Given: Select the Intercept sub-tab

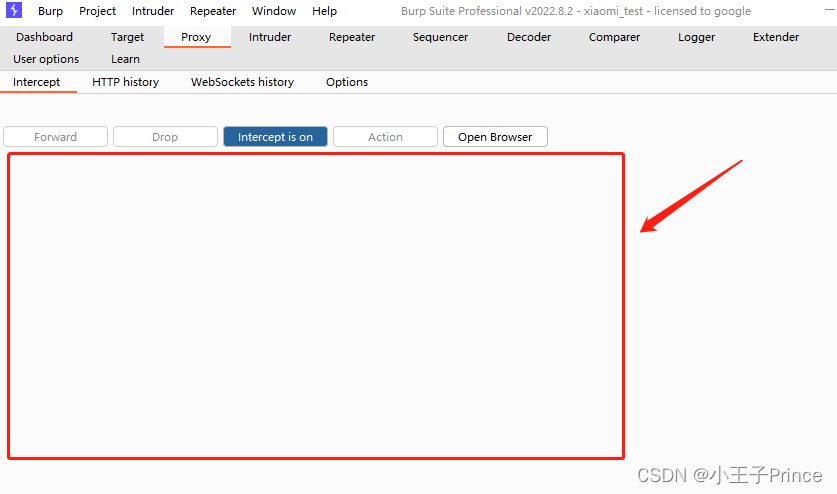Looking at the screenshot, I should click(36, 82).
